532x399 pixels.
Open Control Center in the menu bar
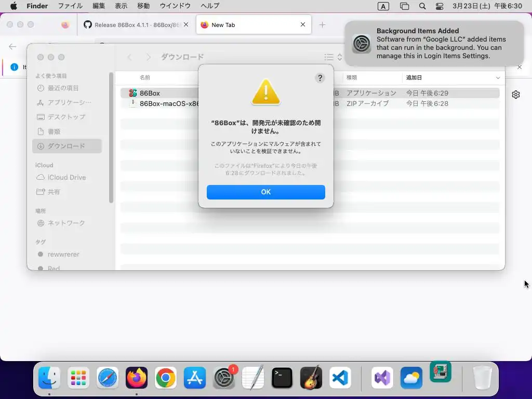pyautogui.click(x=440, y=6)
